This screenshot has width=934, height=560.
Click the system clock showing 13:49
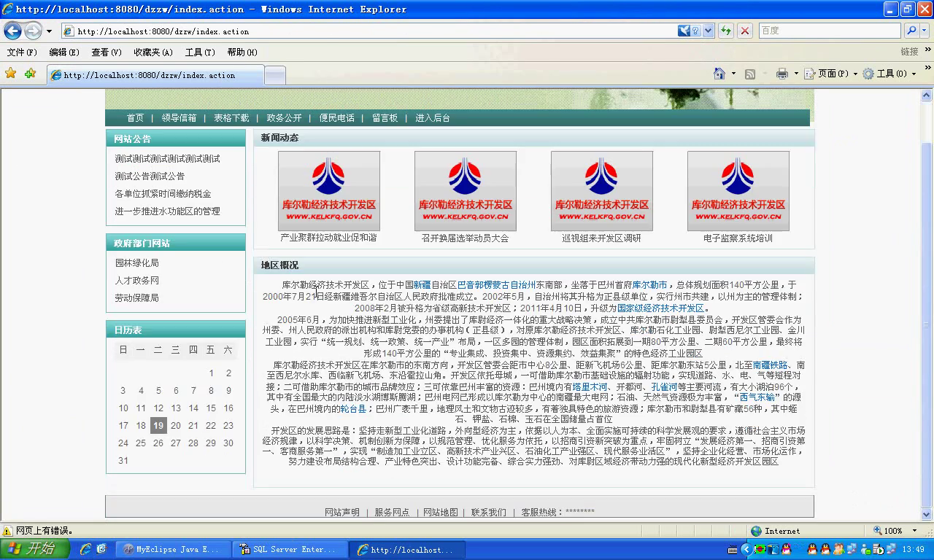[x=913, y=550]
